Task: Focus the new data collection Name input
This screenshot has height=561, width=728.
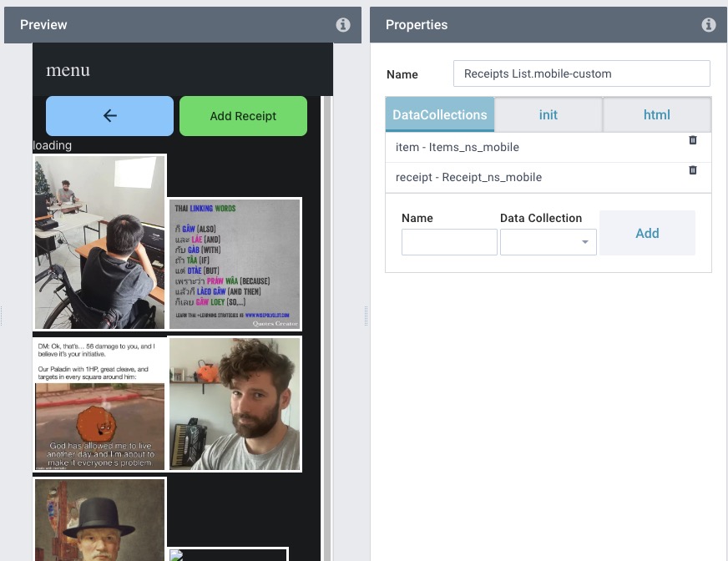Action: coord(449,242)
